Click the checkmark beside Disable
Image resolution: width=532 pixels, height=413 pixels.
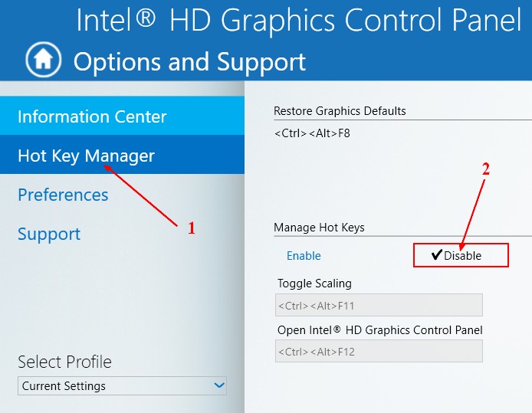[x=437, y=255]
